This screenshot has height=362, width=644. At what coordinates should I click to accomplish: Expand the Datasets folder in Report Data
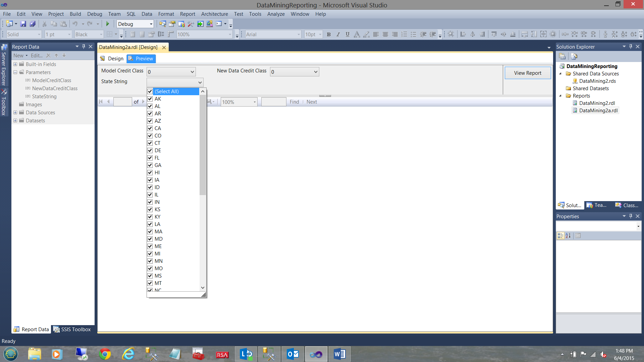coord(15,121)
